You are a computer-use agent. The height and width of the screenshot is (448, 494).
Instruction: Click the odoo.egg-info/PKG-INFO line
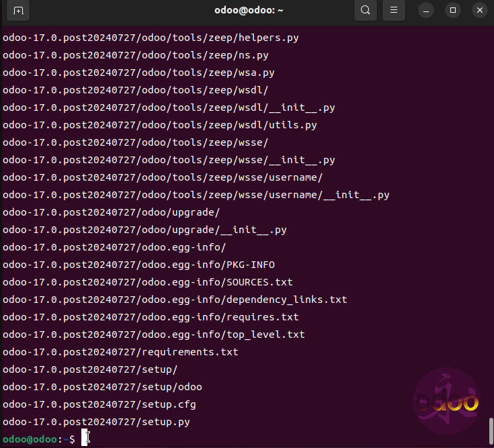pyautogui.click(x=138, y=265)
